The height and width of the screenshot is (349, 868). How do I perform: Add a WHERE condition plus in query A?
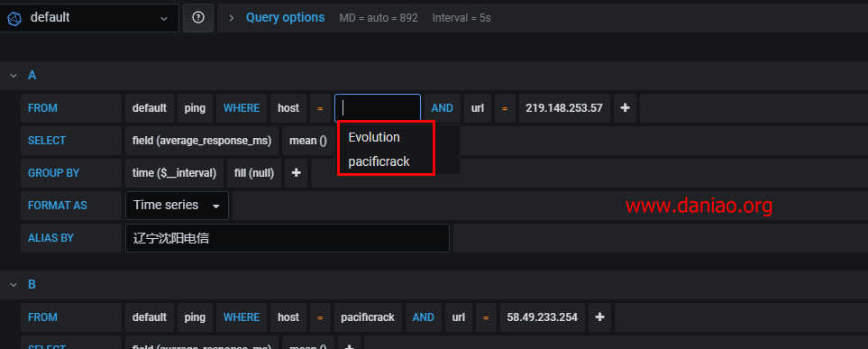[625, 108]
